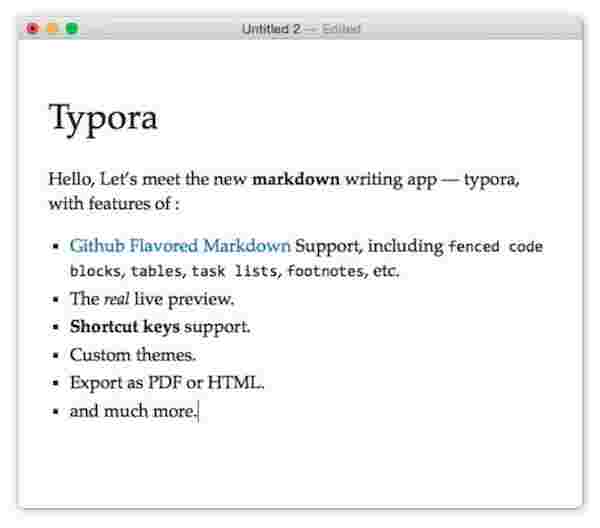
Task: Place cursor in 'and much more.' line
Action: point(133,411)
